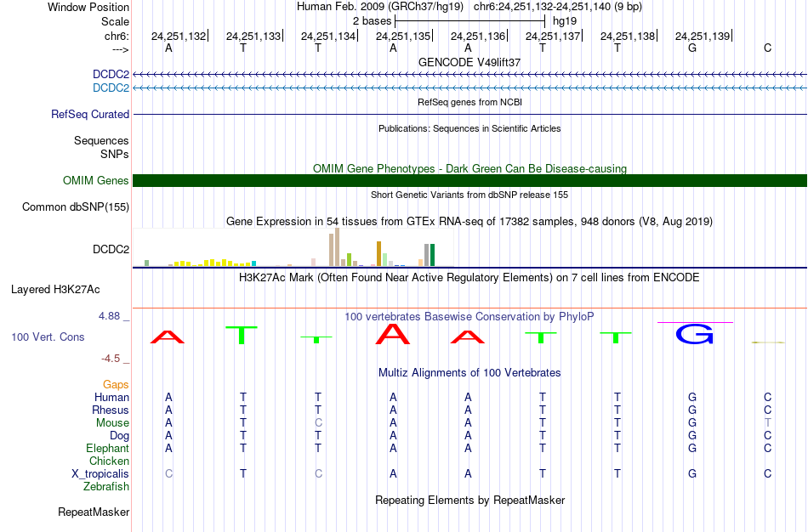Screen dimensions: 808x532
Task: Click the chr6: ruler label
Action: pos(117,36)
